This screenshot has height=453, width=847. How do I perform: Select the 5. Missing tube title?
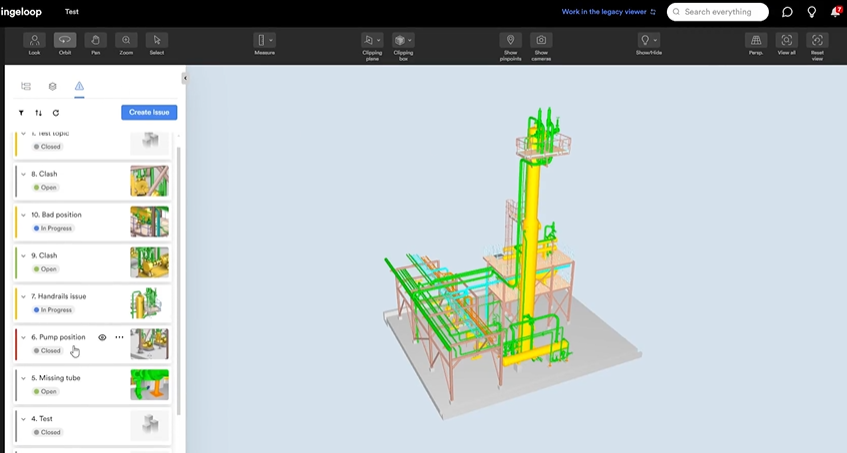click(56, 378)
